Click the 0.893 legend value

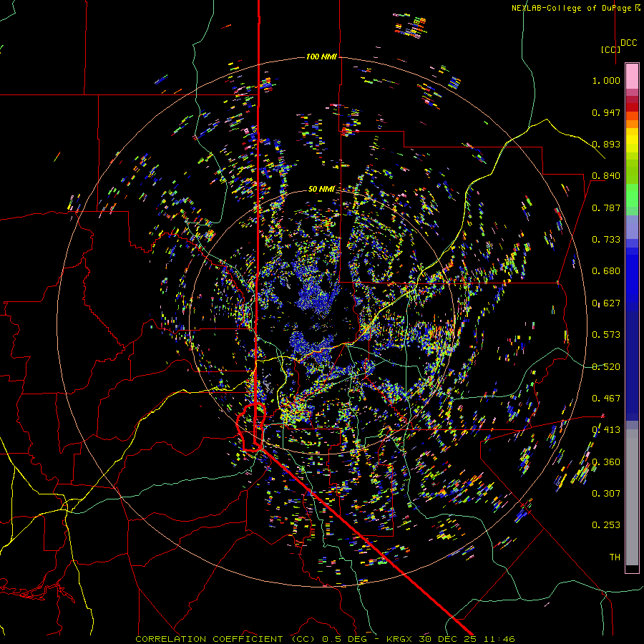[x=606, y=144]
